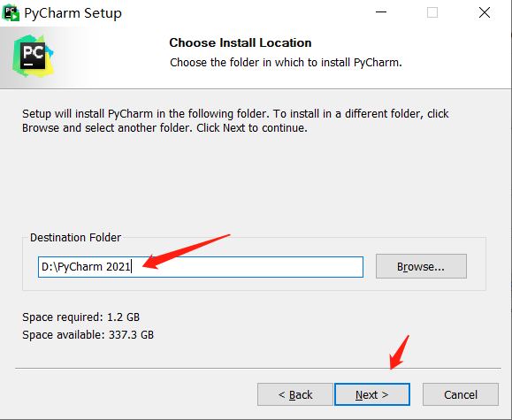Click the PyCharm Setup window title
The height and width of the screenshot is (420, 512).
(73, 13)
